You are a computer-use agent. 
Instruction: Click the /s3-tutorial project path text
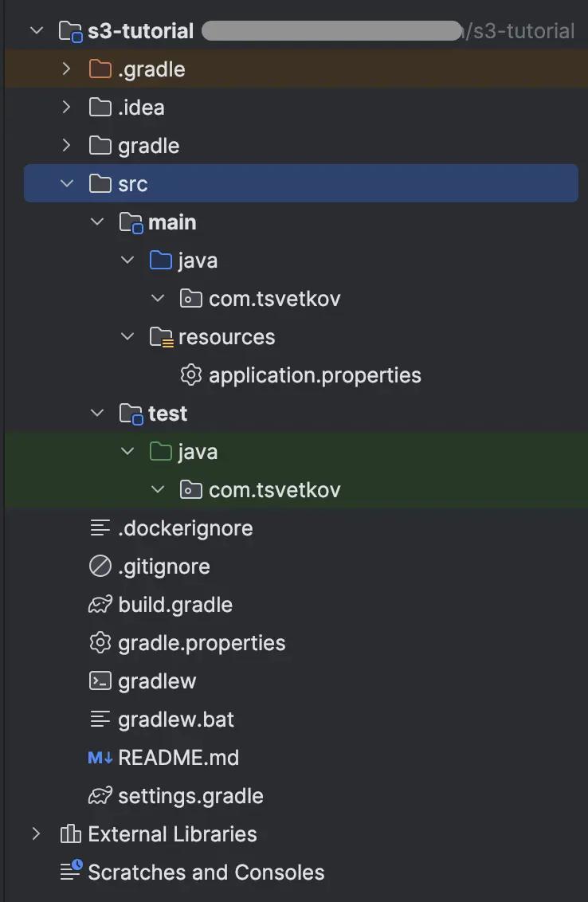519,31
